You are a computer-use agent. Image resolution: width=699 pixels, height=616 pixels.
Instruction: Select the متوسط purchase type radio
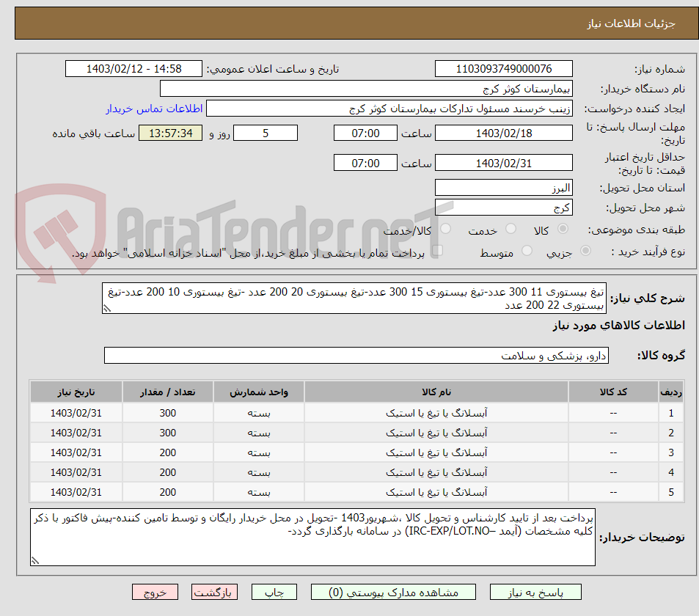click(x=527, y=251)
